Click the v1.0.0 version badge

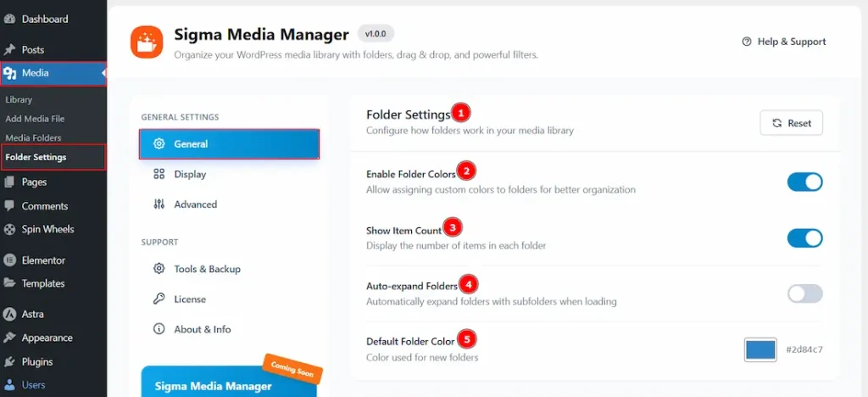376,34
